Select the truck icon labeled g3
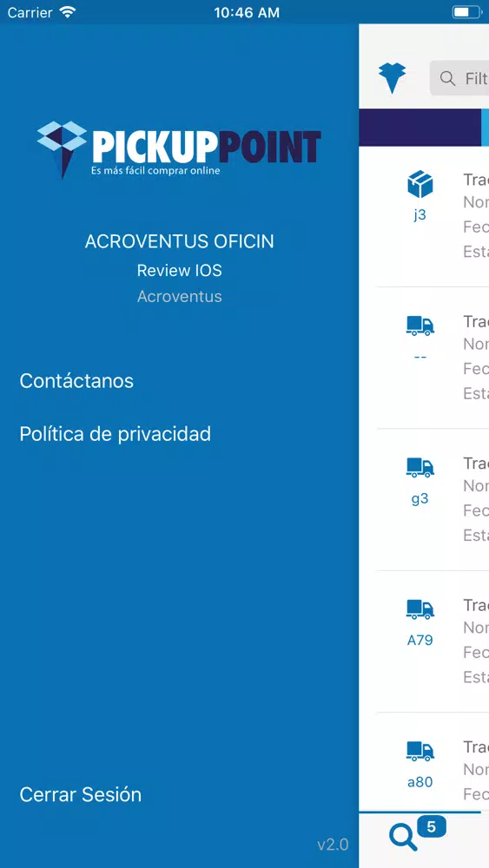 [420, 467]
